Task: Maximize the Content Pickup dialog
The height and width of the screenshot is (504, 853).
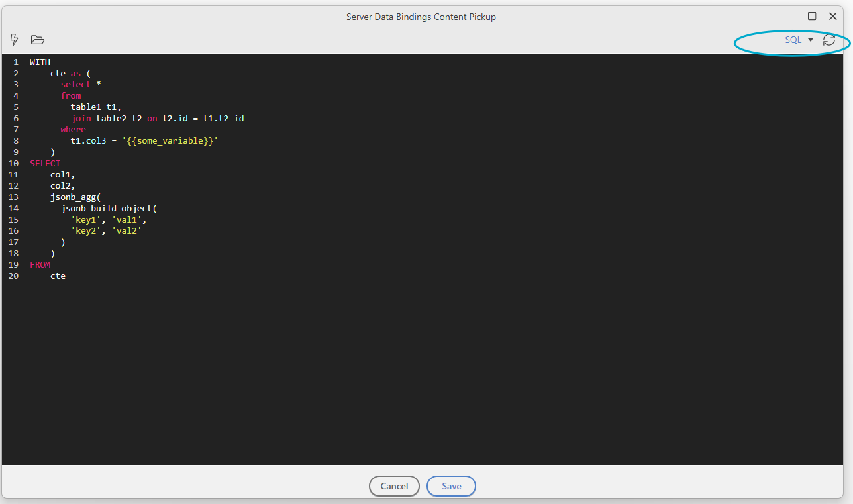Action: tap(812, 17)
